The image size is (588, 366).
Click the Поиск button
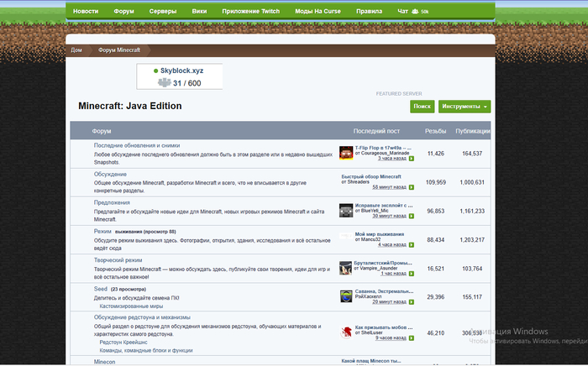(422, 107)
